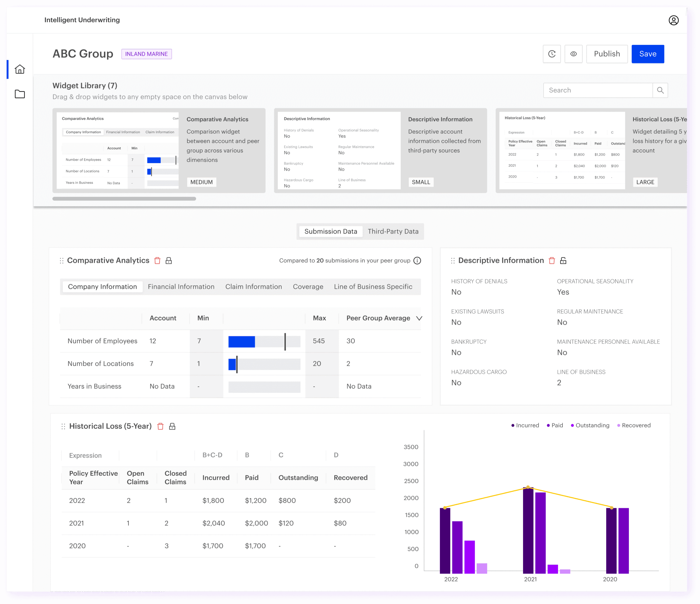Toggle lock on Comparative Analytics widget
This screenshot has width=700, height=604.
(x=169, y=261)
